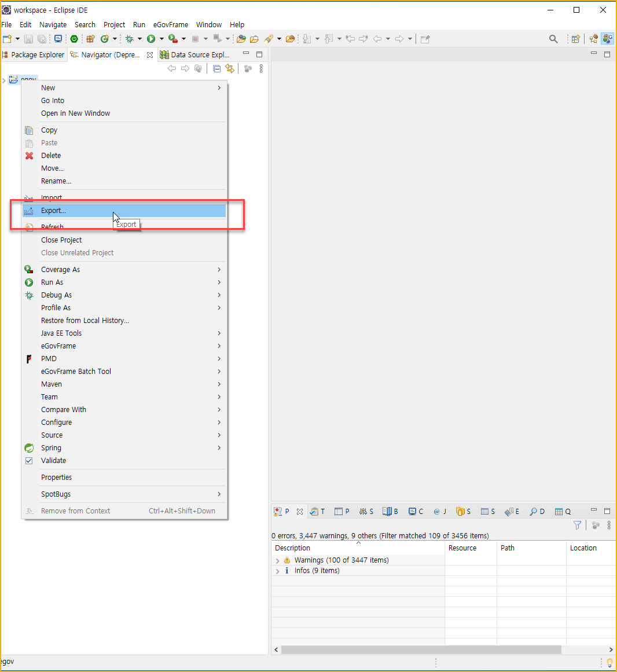Open the New submenu in context menu

(x=125, y=88)
